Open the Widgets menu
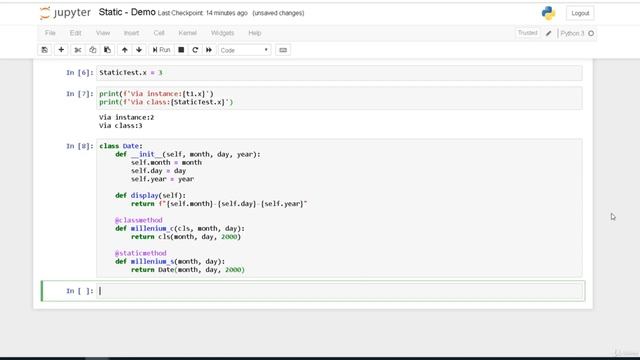This screenshot has width=640, height=360. pyautogui.click(x=222, y=33)
